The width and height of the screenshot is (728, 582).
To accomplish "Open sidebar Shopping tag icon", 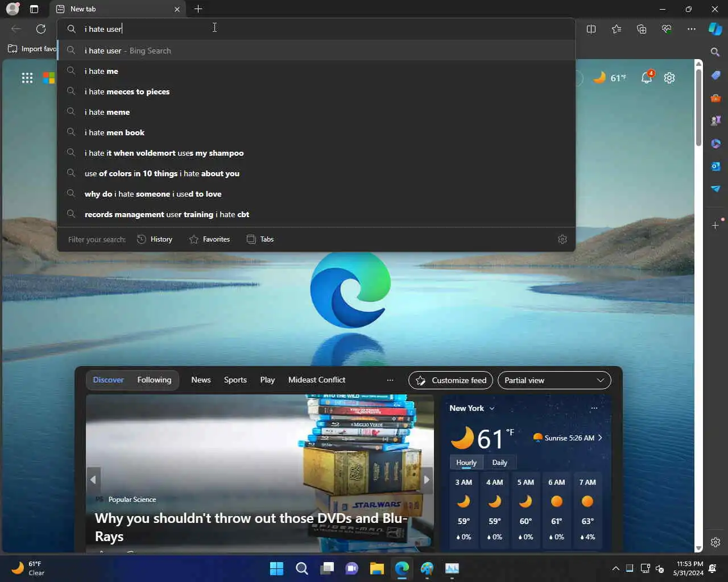I will [x=715, y=75].
